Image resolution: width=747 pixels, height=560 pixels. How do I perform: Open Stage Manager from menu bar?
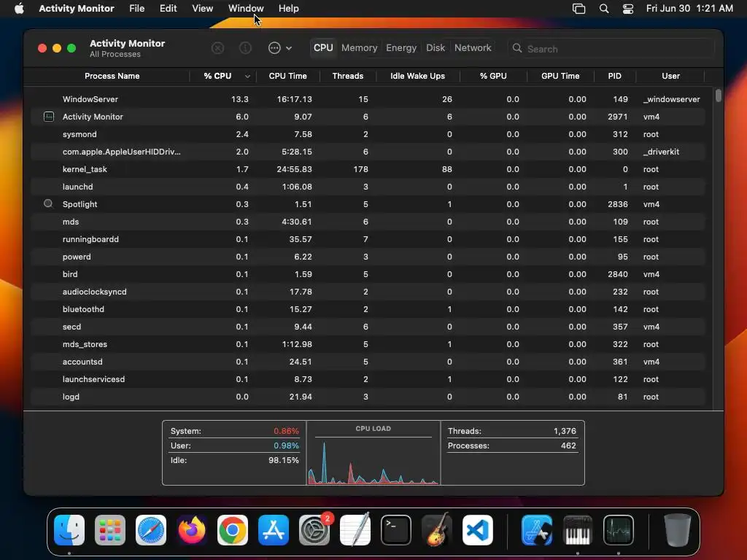click(578, 9)
